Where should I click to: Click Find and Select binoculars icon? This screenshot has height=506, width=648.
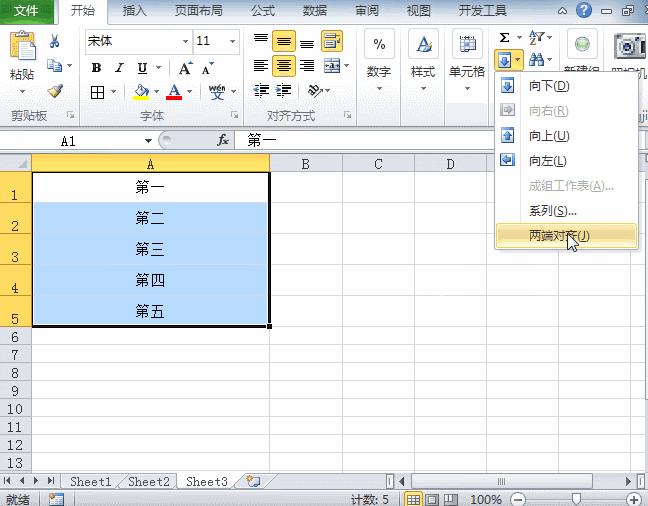tap(536, 60)
